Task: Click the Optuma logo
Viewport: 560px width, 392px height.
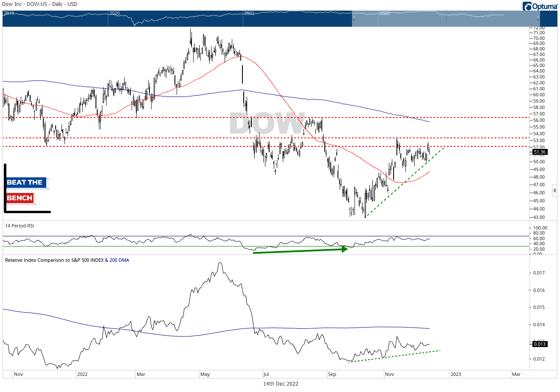Action: click(540, 6)
